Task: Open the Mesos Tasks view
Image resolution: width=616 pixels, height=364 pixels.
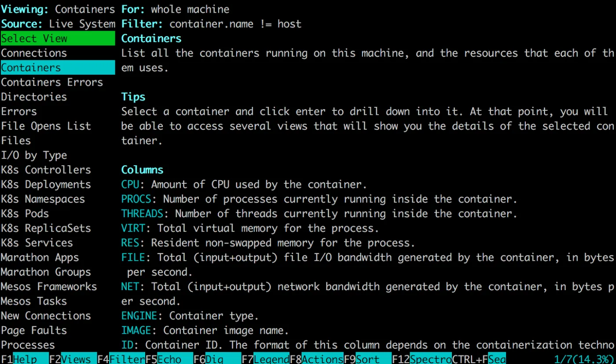Action: (34, 301)
